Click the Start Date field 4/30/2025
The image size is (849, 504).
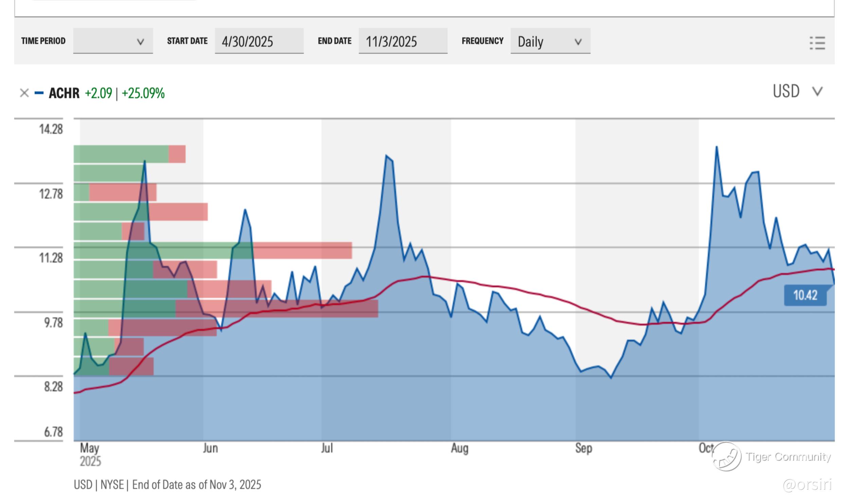259,41
